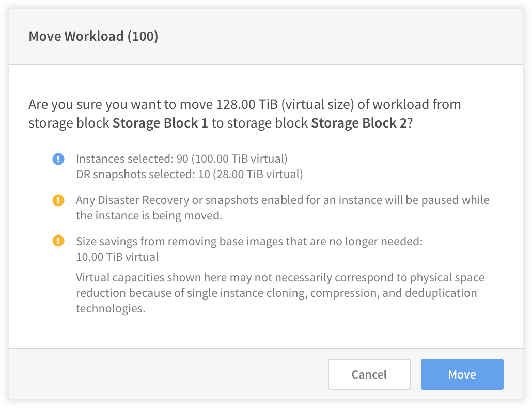Click the Cancel button
This screenshot has width=532, height=408.
369,374
